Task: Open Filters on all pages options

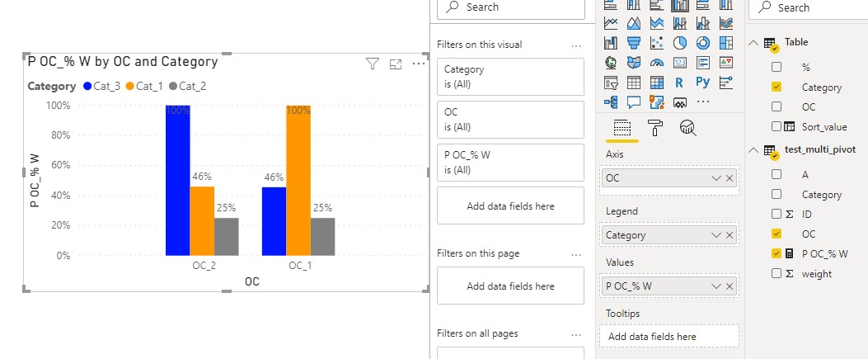Action: pyautogui.click(x=576, y=334)
